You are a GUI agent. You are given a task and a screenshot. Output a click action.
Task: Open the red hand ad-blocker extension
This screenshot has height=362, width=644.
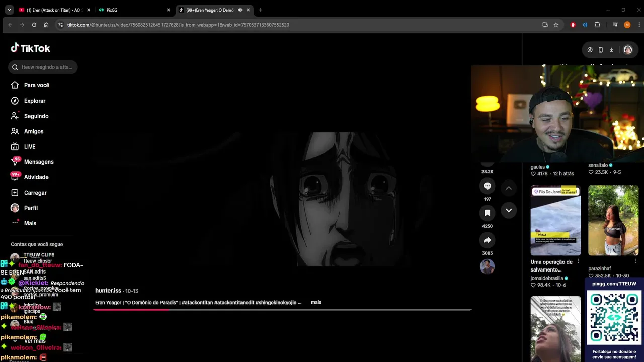(x=573, y=25)
